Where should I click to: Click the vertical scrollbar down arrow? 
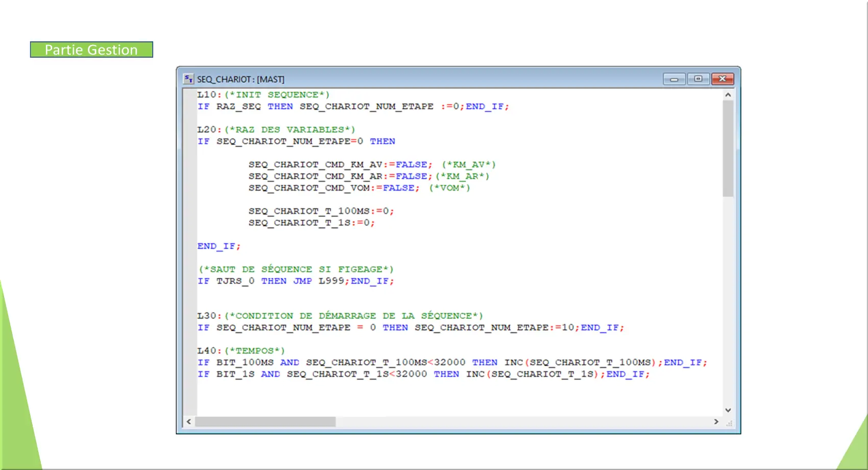tap(728, 410)
